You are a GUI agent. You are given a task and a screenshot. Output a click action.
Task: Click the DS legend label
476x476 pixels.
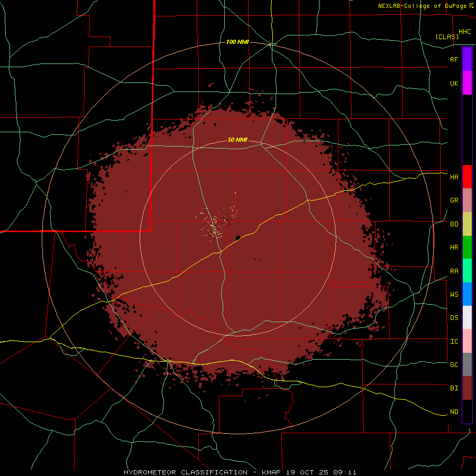tap(454, 317)
